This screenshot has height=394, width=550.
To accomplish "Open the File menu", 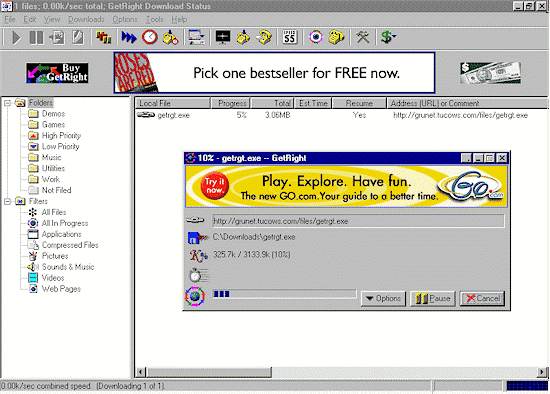I will pos(9,19).
